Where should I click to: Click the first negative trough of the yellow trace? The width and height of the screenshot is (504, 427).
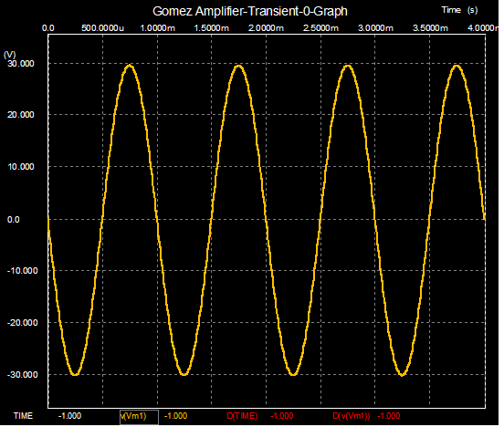point(75,374)
